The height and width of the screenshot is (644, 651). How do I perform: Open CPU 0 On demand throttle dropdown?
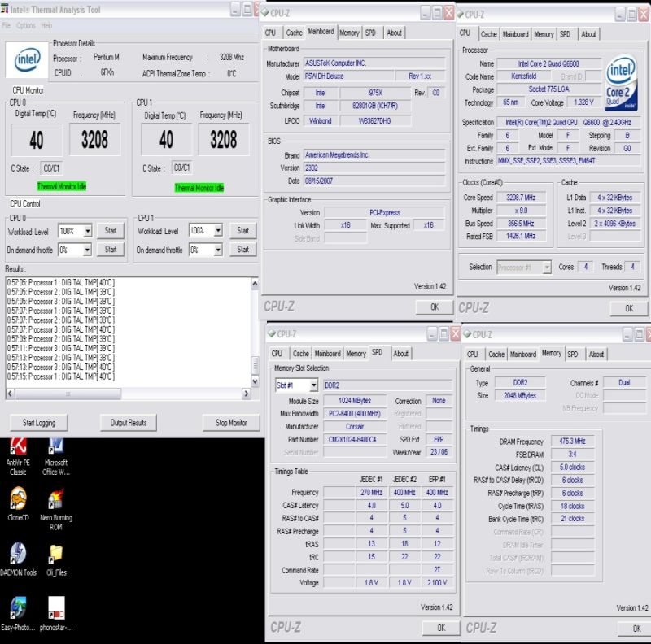click(87, 250)
